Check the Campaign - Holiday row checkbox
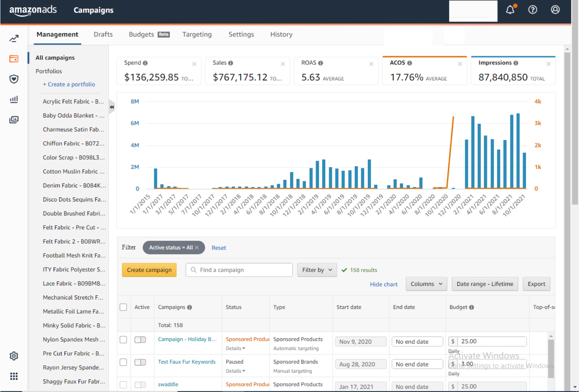This screenshot has width=585, height=392. [x=123, y=339]
